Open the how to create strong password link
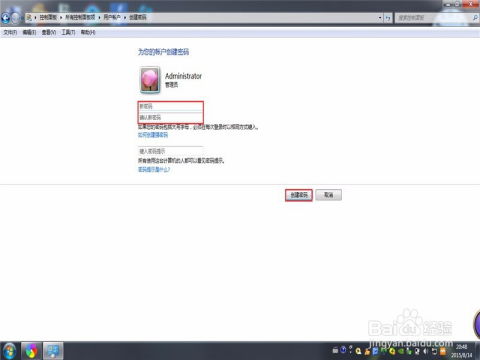480x360 pixels. click(x=153, y=135)
